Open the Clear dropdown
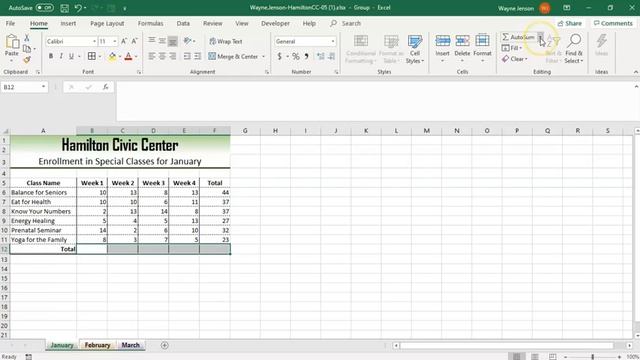Screen dimensions: 640x360 point(515,59)
